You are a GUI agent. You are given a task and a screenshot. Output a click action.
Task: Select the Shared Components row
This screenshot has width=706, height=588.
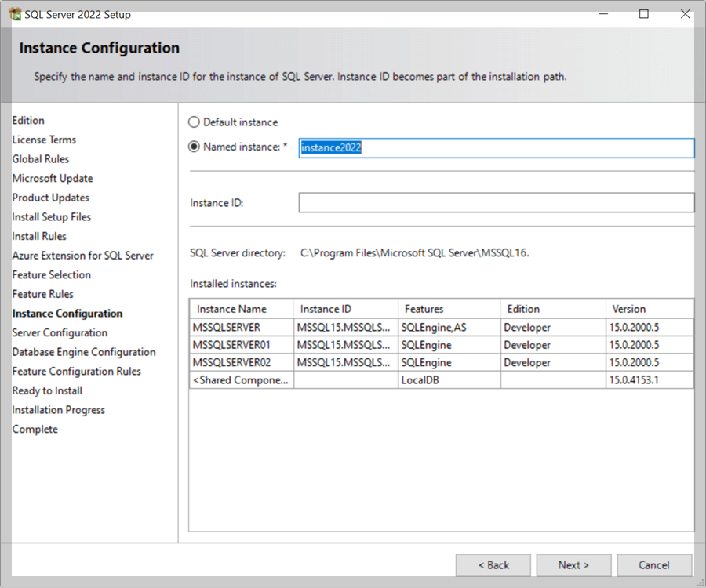[441, 380]
